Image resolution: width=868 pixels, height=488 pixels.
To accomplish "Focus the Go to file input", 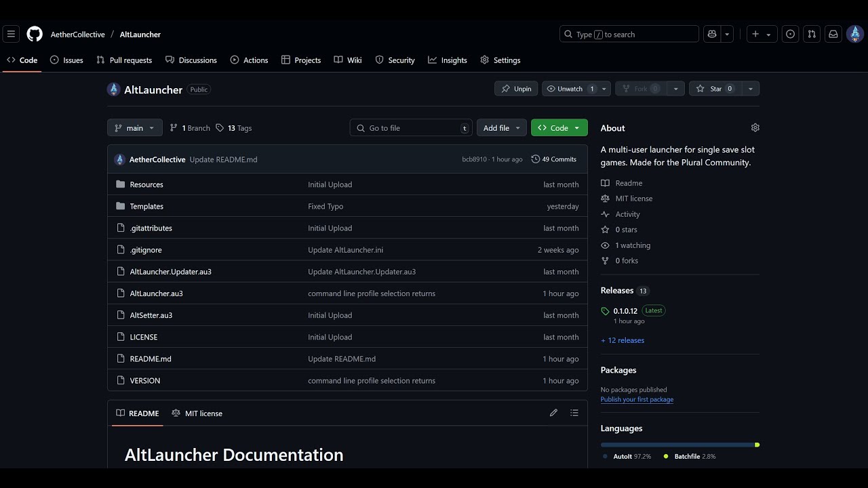I will coord(412,128).
